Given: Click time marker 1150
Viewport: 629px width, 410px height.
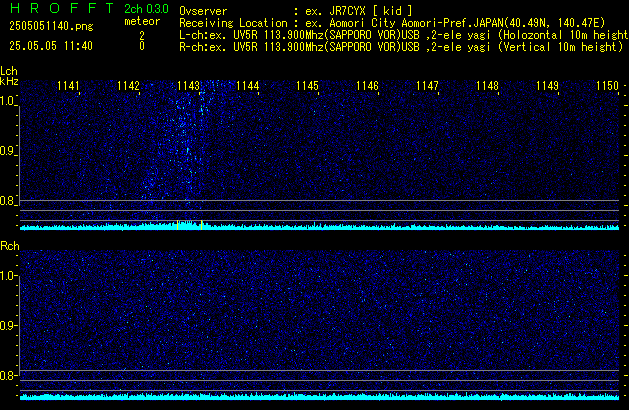Looking at the screenshot, I should click(607, 86).
